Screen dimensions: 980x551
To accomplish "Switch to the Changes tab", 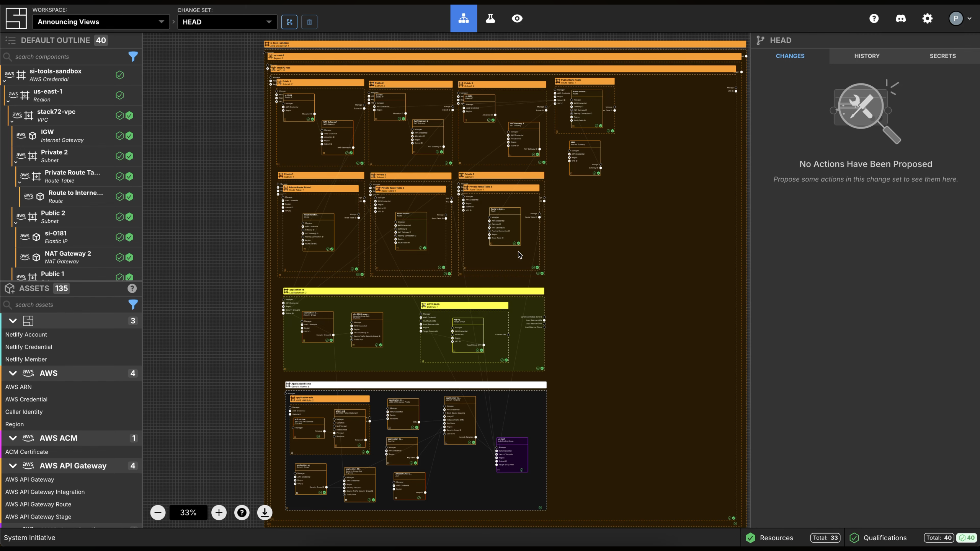I will click(790, 56).
